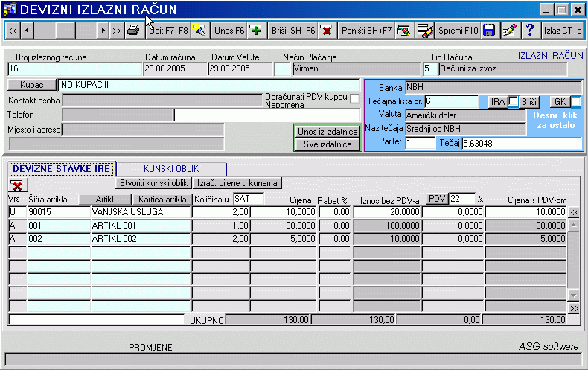Click the notepad pencil edit icon
This screenshot has width=588, height=370.
[510, 31]
